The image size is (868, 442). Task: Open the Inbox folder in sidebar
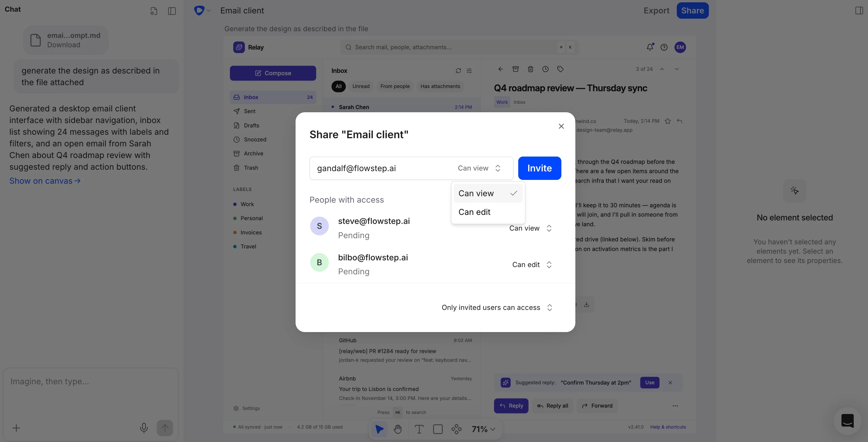click(x=273, y=97)
